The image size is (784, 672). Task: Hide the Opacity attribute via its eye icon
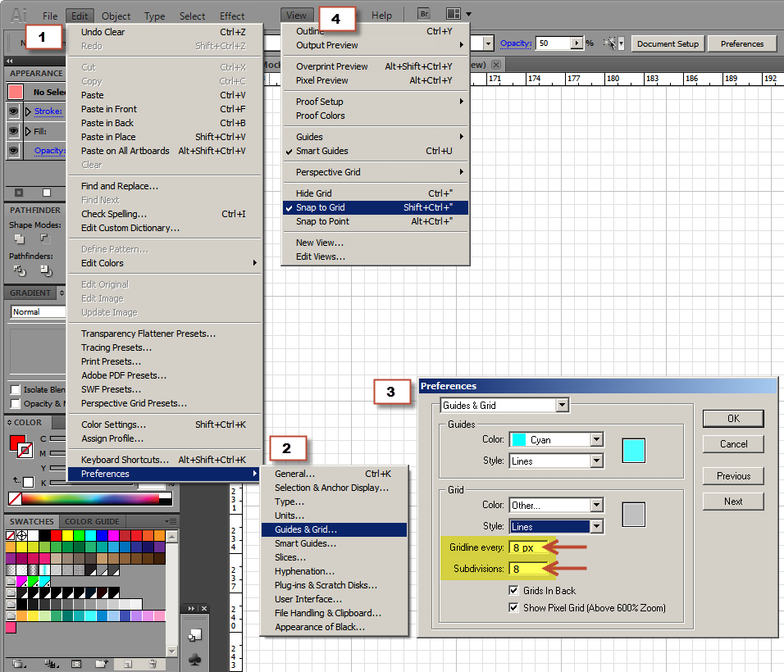(14, 151)
